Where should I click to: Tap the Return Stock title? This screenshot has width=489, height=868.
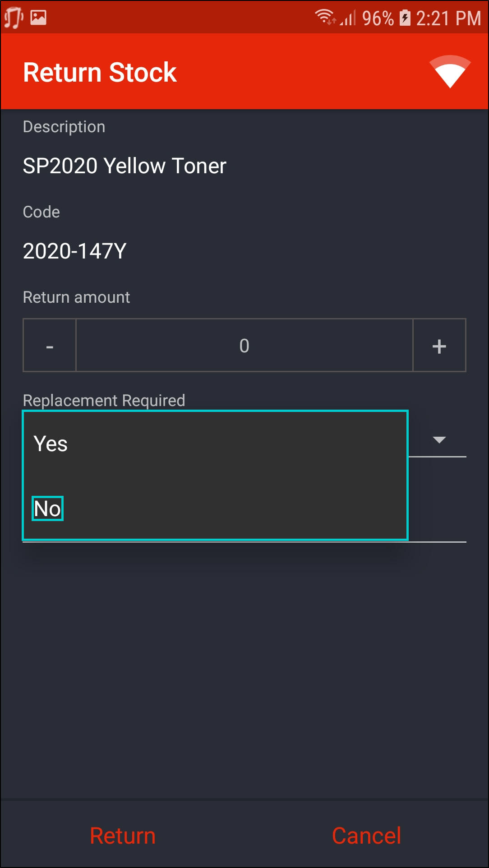pyautogui.click(x=100, y=73)
